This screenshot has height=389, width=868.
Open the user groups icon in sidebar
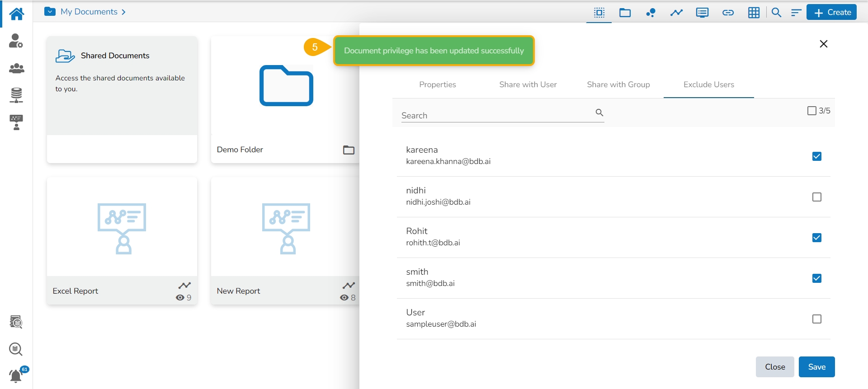[16, 68]
